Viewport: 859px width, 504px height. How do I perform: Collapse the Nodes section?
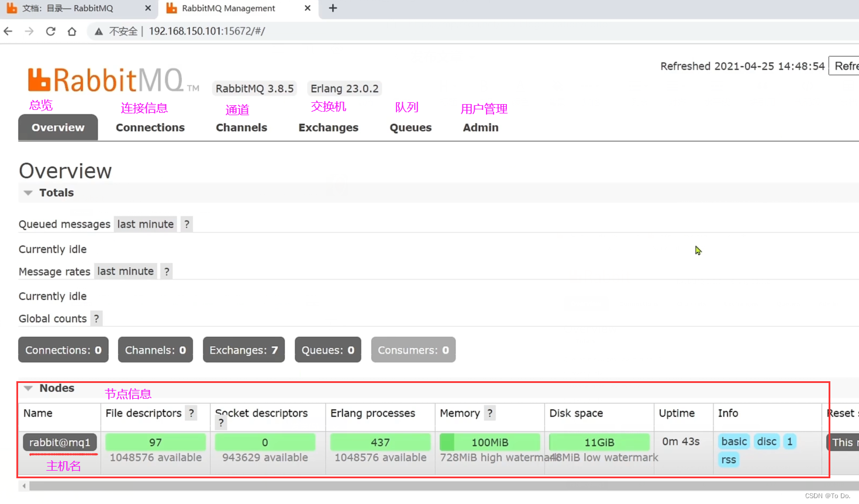pyautogui.click(x=28, y=388)
